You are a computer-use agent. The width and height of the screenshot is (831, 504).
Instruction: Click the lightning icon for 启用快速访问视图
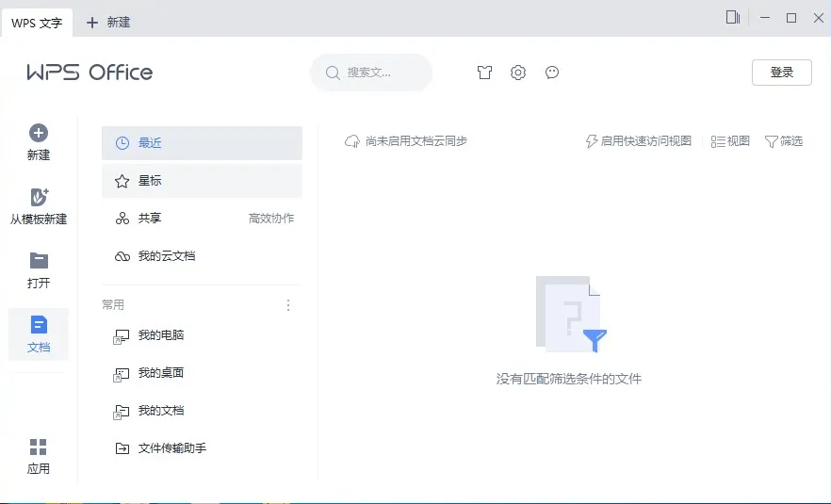tap(591, 141)
